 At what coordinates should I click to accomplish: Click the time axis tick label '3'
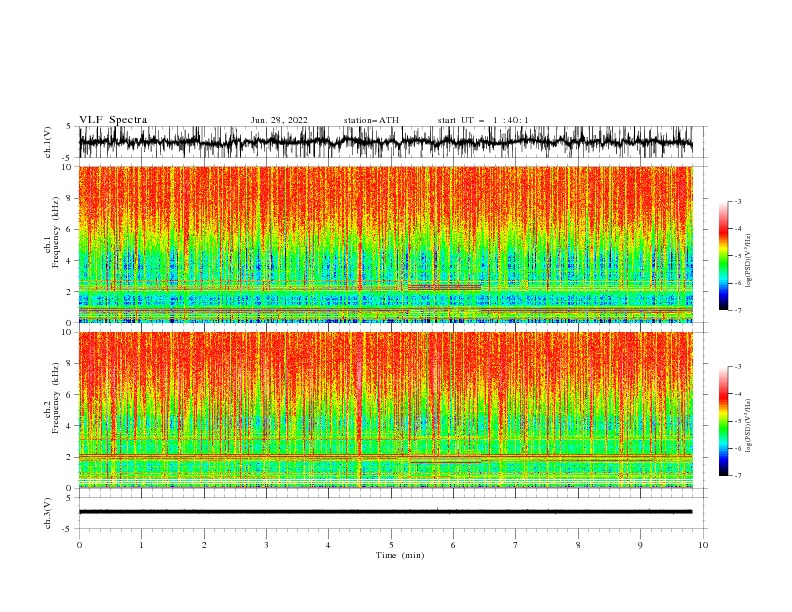(266, 545)
